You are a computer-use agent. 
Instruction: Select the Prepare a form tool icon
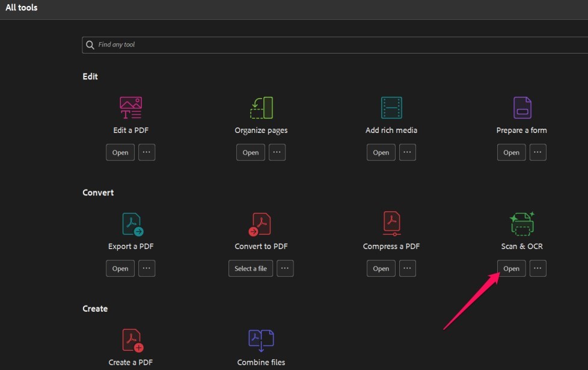pos(521,107)
